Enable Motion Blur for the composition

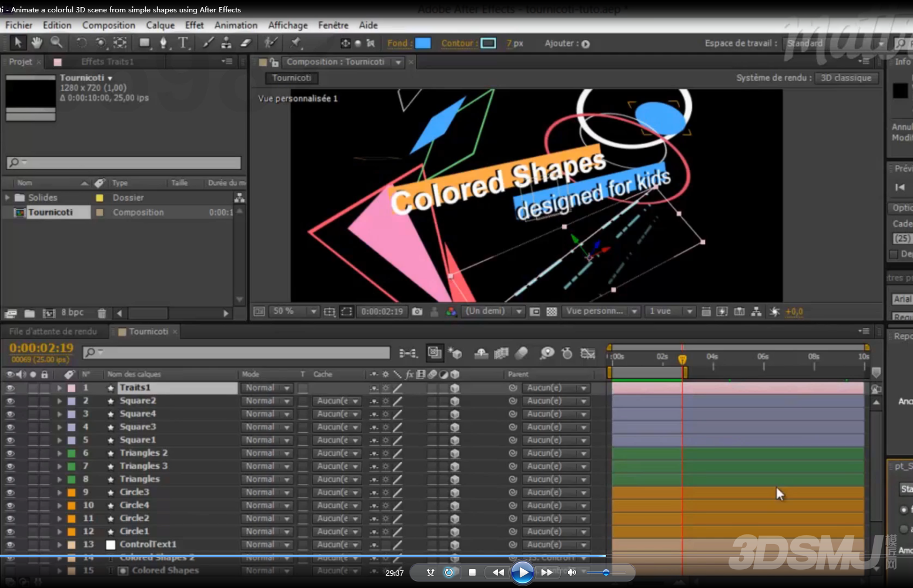tap(521, 353)
